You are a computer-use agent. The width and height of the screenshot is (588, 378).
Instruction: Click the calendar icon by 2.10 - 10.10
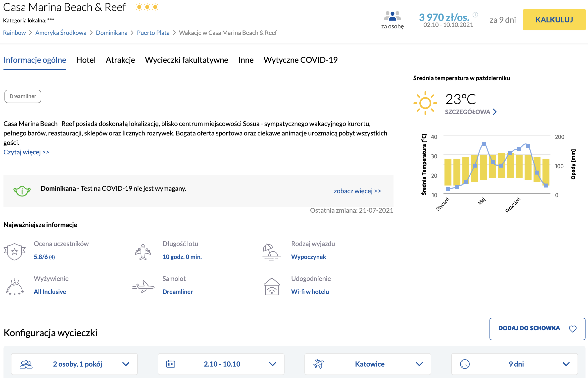[x=171, y=364]
